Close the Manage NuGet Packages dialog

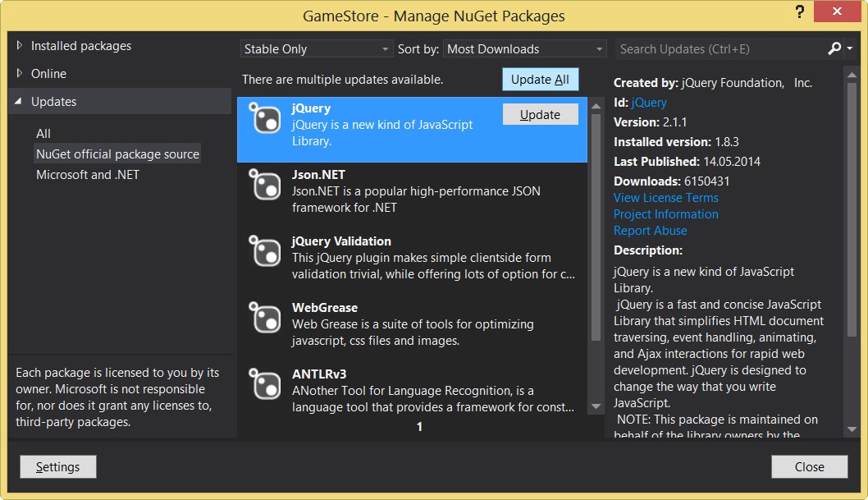809,467
